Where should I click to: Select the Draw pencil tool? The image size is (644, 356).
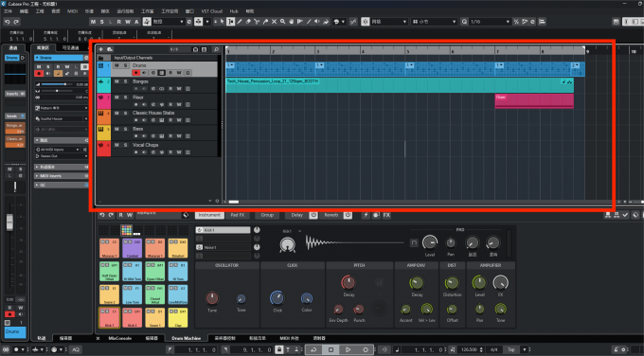240,22
